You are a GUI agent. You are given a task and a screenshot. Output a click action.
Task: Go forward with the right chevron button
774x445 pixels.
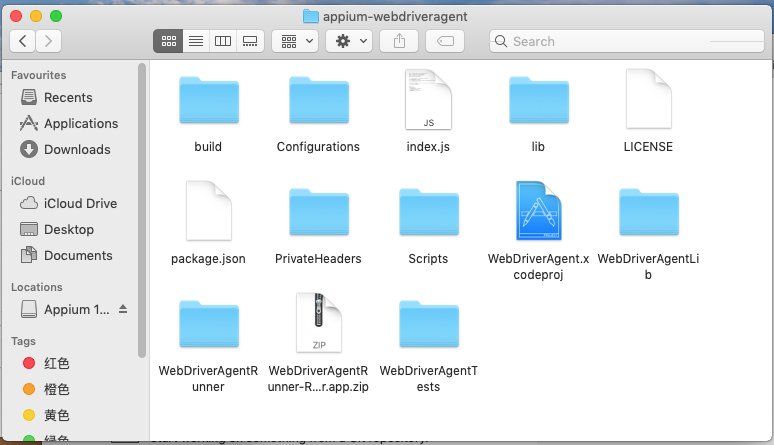tap(48, 41)
